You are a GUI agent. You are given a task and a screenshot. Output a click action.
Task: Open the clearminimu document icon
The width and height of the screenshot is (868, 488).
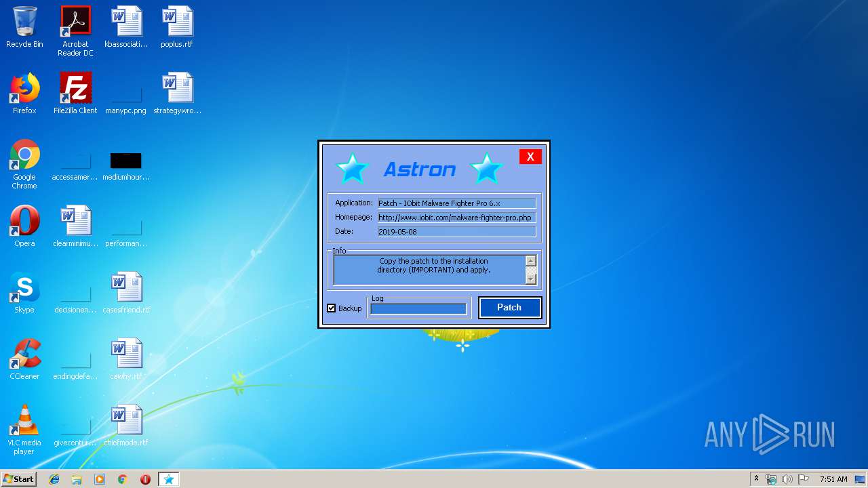(x=75, y=226)
